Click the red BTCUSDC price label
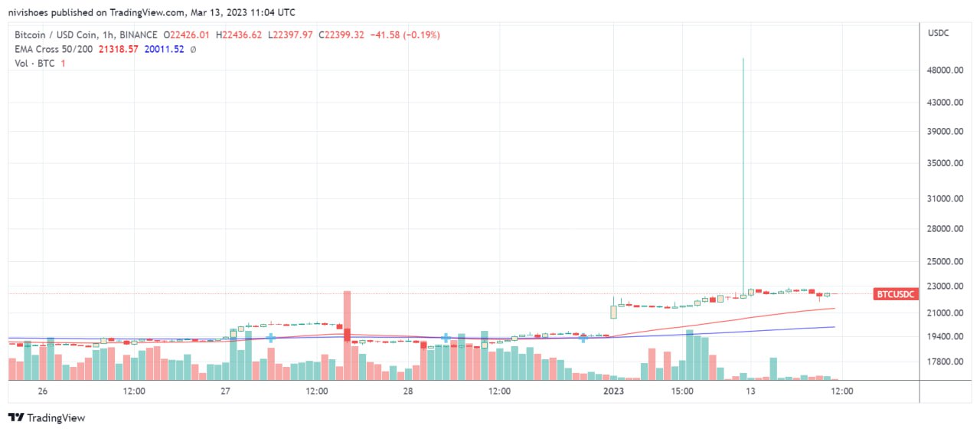 click(896, 294)
